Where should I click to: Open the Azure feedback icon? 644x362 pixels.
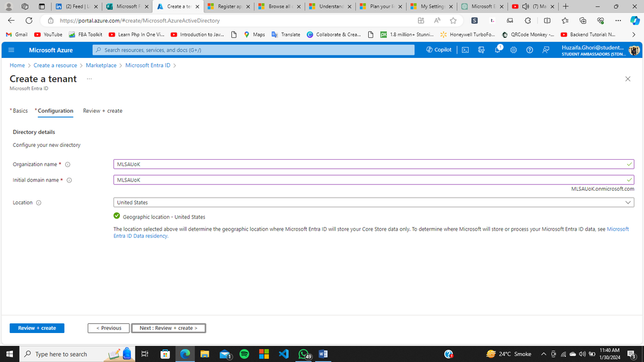tap(546, 50)
